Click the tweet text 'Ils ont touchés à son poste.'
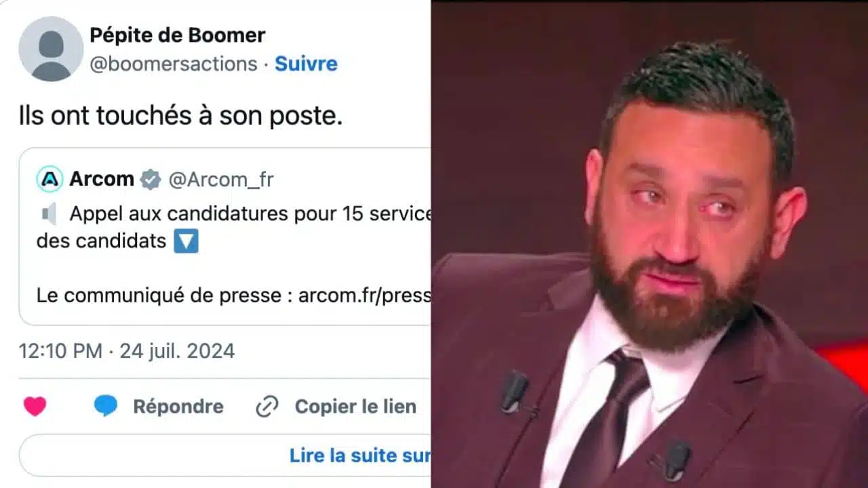The height and width of the screenshot is (488, 868). click(x=180, y=116)
